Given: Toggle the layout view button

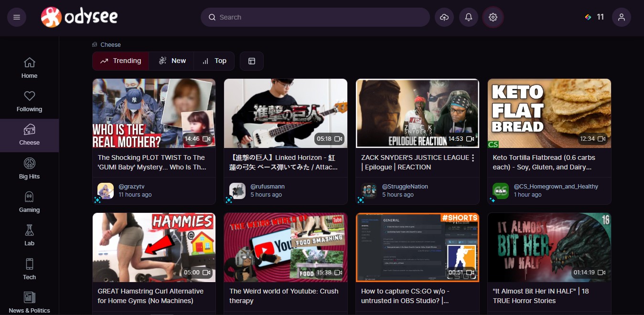Looking at the screenshot, I should click(252, 61).
